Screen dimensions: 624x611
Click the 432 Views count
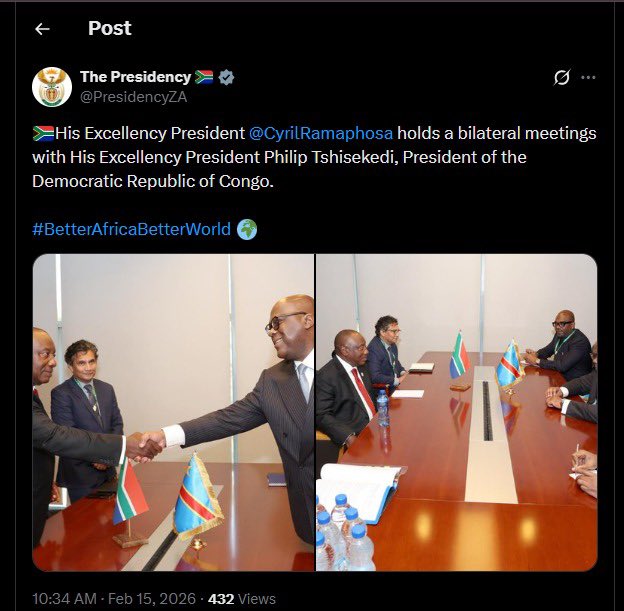(241, 599)
